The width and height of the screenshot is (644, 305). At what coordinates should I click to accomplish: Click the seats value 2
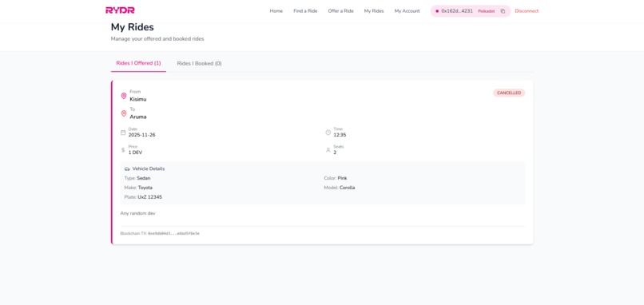coord(335,152)
